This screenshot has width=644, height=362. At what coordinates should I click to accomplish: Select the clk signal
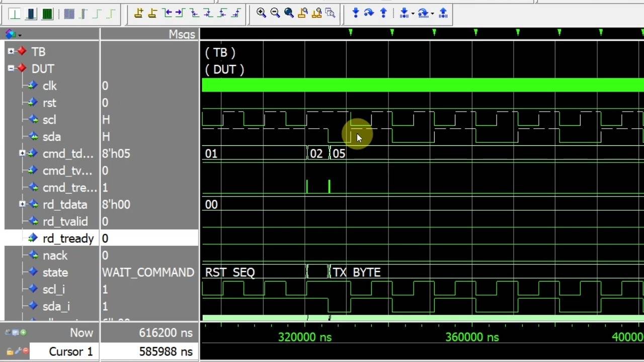51,86
